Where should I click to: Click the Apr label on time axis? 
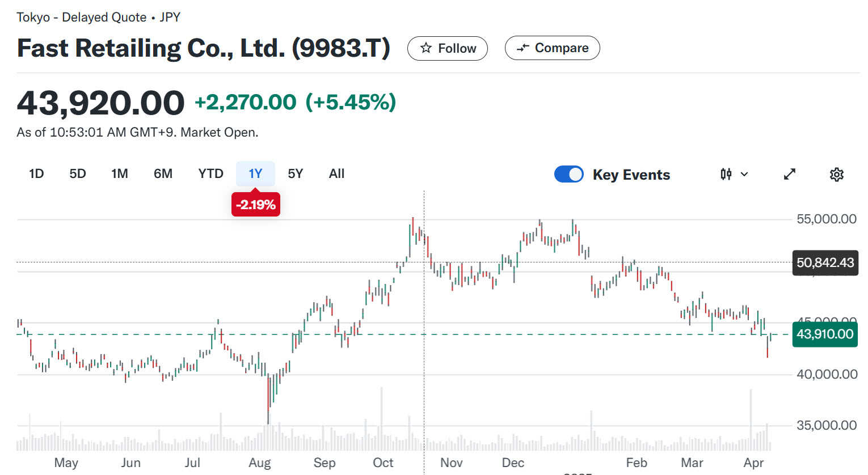753,463
